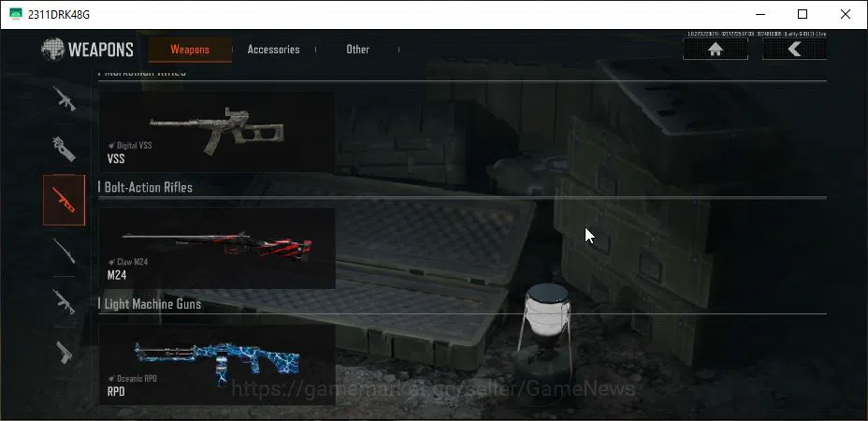The image size is (868, 421).
Task: Select the sniper rifle sidebar category icon
Action: click(x=65, y=251)
